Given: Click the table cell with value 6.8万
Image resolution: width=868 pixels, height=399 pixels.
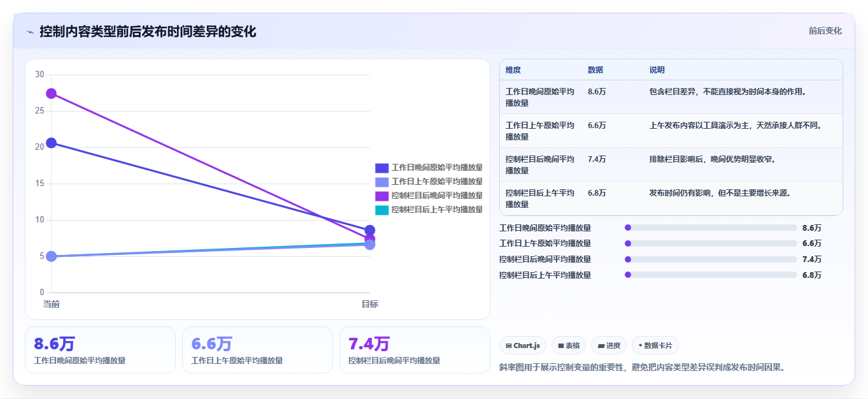Looking at the screenshot, I should [597, 193].
